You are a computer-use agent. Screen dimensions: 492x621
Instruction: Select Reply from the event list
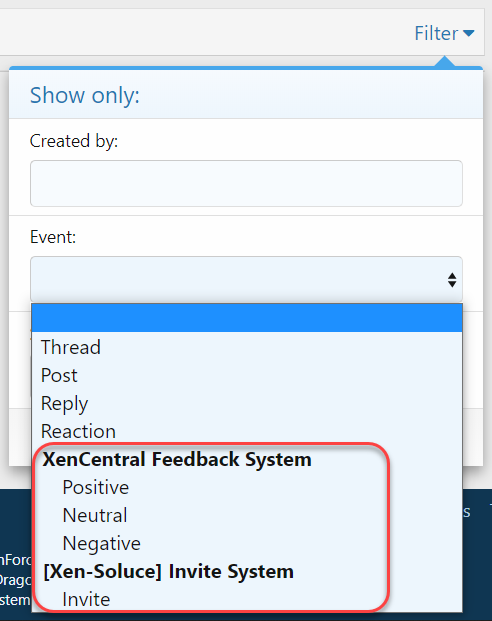click(247, 403)
